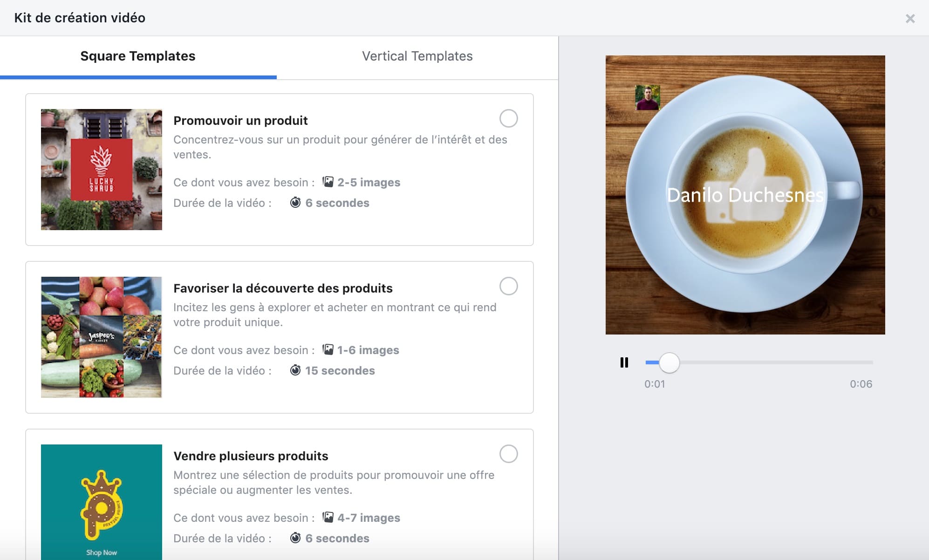The image size is (929, 560).
Task: Select the Promouvoir un produit radio button
Action: pos(508,118)
